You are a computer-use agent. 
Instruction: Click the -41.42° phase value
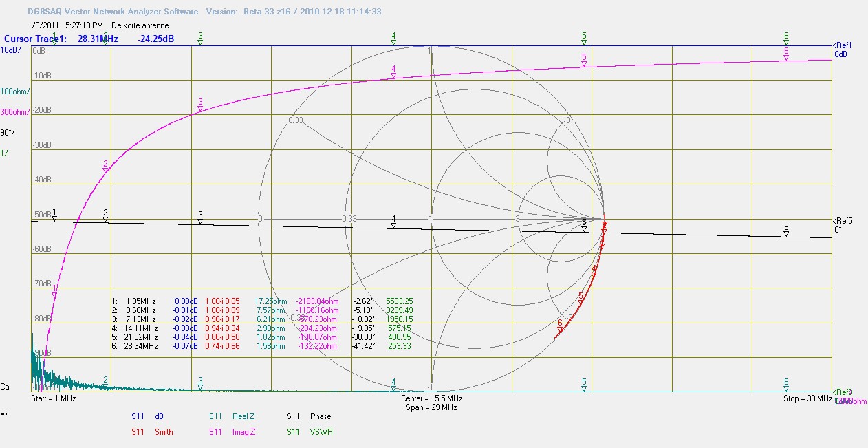point(362,346)
